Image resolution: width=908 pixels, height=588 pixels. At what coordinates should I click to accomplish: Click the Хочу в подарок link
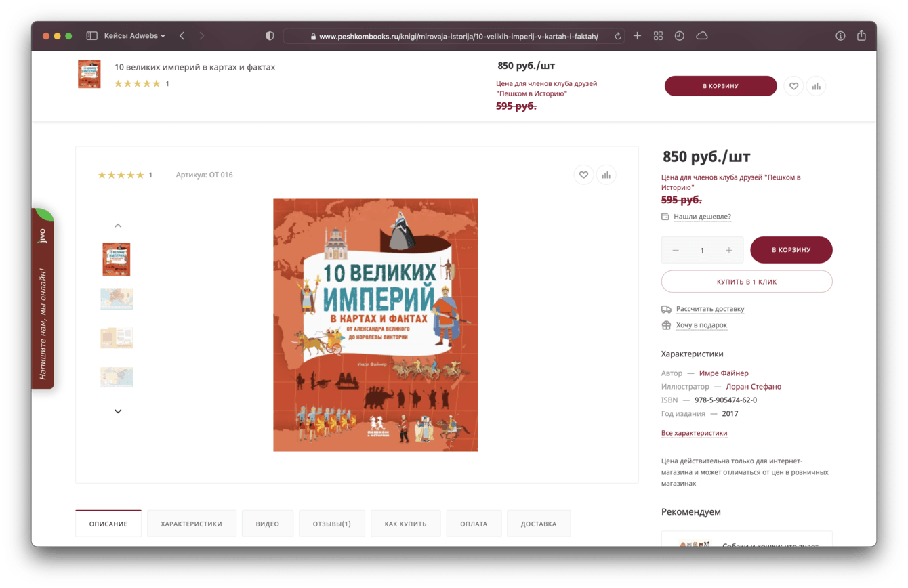[x=701, y=325]
